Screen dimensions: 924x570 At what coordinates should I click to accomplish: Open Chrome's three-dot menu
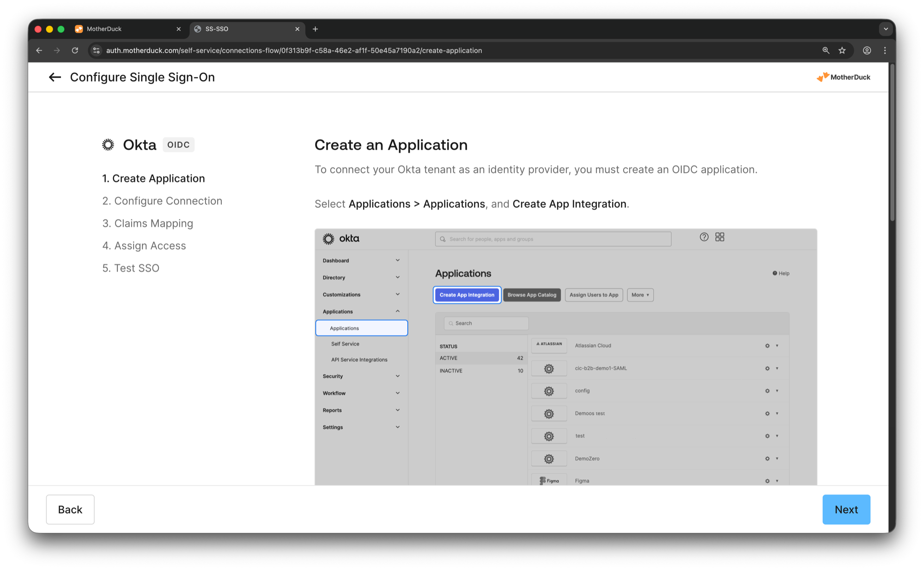885,50
